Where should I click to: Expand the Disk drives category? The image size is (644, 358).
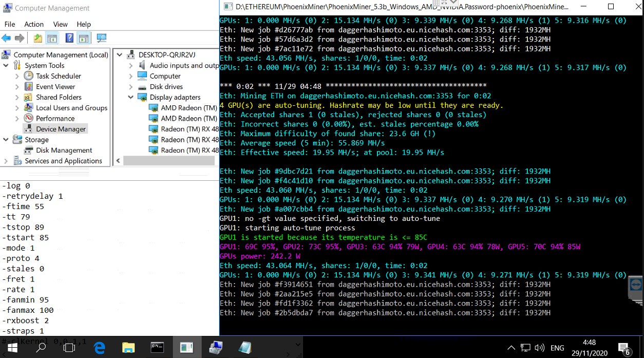(130, 87)
